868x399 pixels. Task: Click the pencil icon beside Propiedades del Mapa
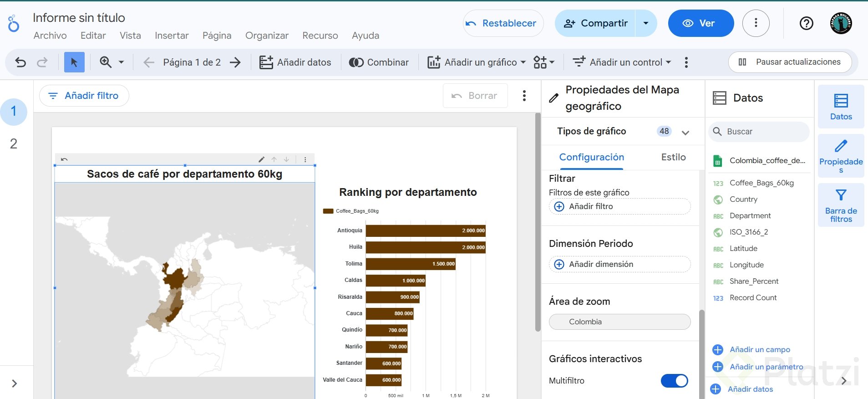(553, 98)
